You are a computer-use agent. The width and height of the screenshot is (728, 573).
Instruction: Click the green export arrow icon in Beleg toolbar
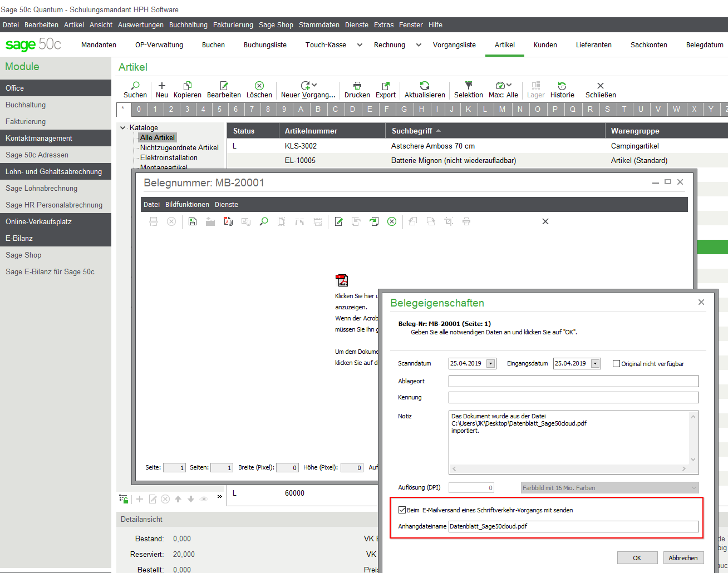tap(374, 221)
